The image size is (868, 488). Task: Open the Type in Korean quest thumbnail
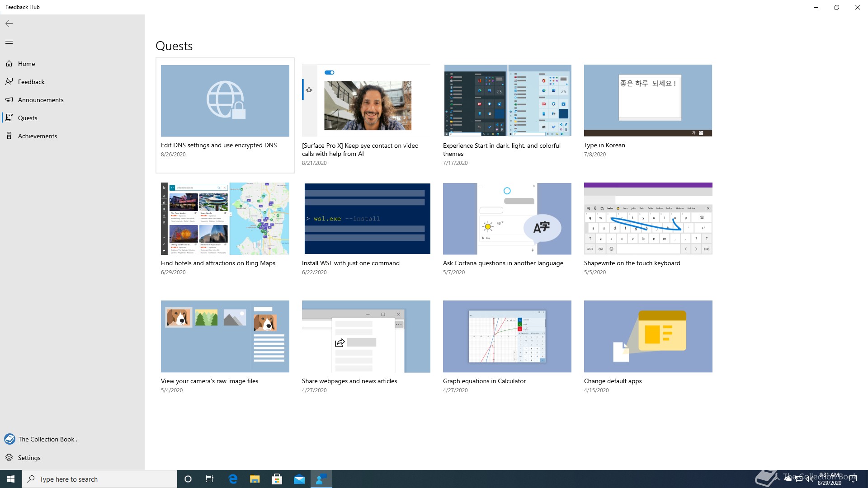[648, 100]
